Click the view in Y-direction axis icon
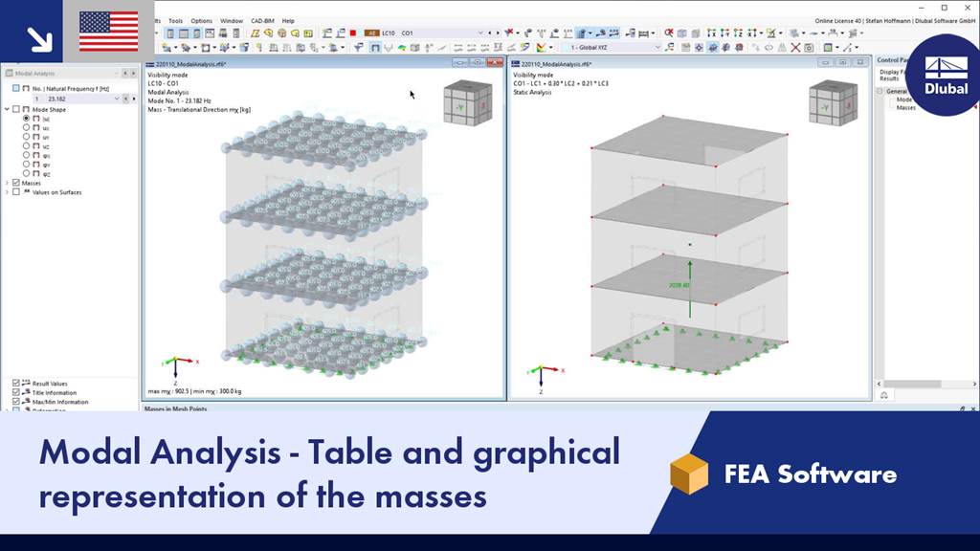 [724, 33]
